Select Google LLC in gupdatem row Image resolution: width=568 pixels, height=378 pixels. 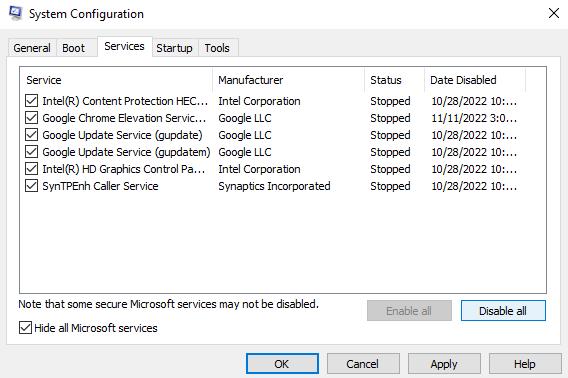(245, 152)
